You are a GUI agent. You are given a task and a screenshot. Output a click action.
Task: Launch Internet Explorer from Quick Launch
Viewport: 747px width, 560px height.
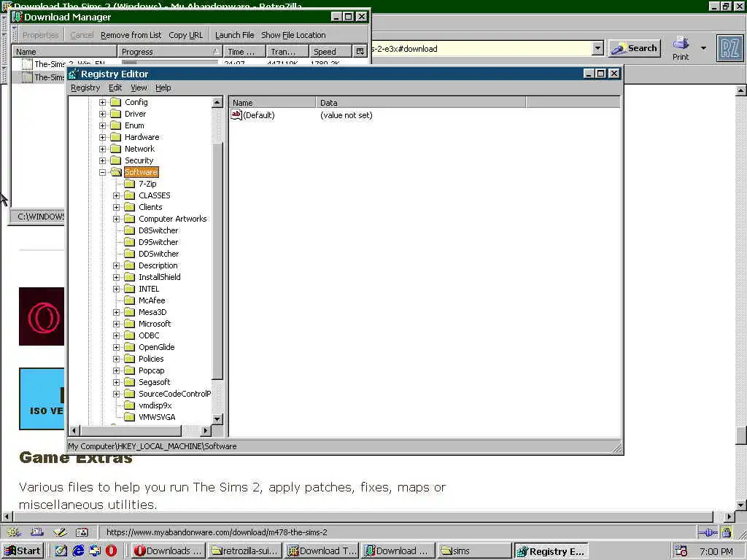coord(78,551)
